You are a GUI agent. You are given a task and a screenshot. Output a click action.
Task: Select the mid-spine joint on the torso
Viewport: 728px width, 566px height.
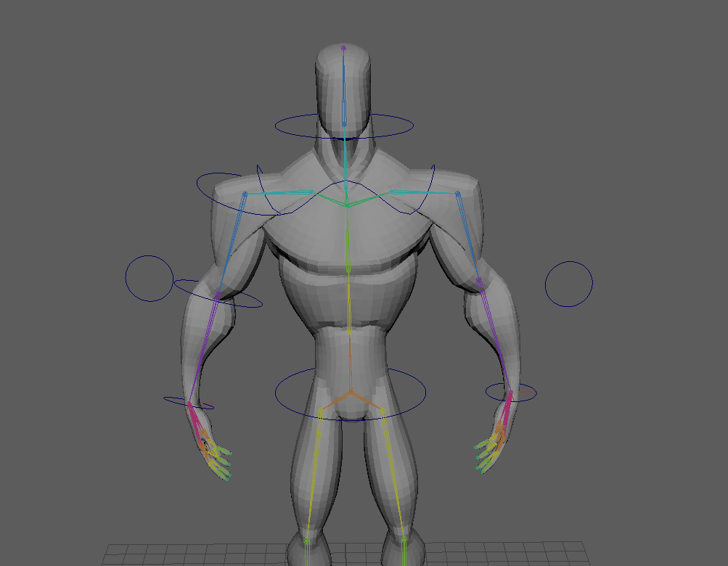[348, 270]
